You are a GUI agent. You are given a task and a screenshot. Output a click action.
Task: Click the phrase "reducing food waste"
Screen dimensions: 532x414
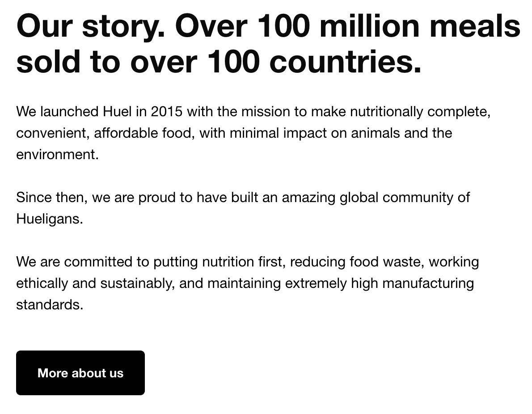(356, 262)
